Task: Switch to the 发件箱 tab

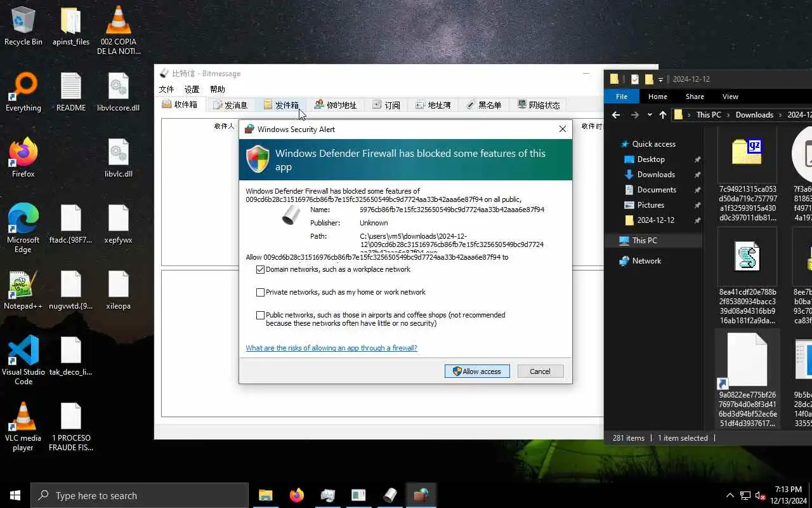Action: coord(281,105)
